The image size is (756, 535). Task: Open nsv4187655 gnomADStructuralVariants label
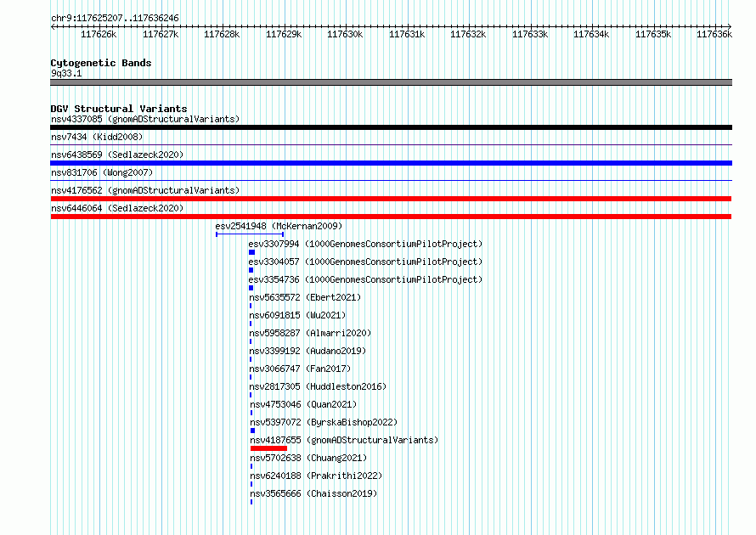click(344, 440)
